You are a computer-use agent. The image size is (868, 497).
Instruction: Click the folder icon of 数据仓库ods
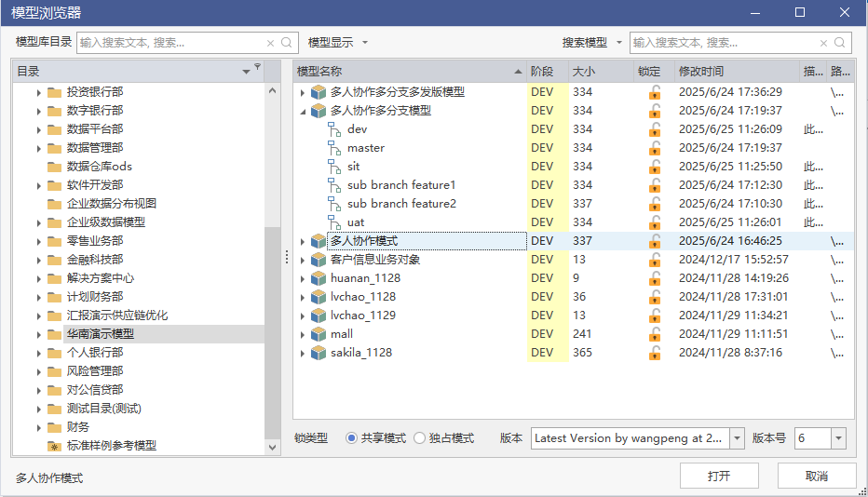(x=54, y=167)
